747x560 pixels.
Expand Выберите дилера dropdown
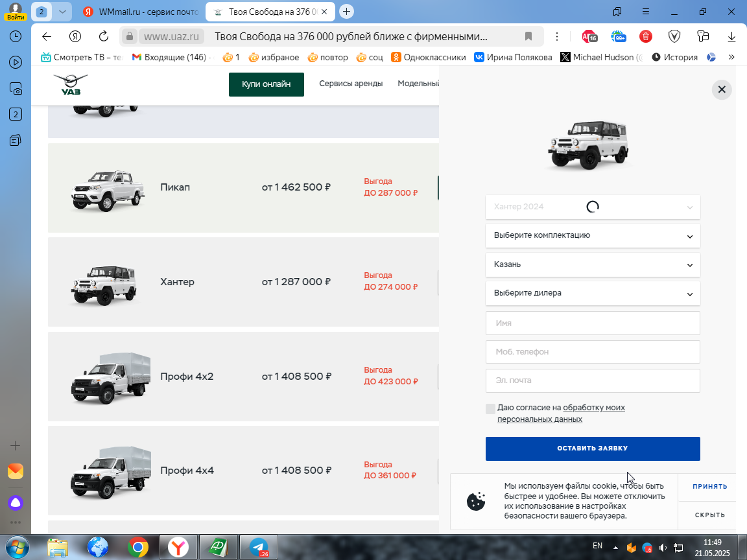(593, 293)
